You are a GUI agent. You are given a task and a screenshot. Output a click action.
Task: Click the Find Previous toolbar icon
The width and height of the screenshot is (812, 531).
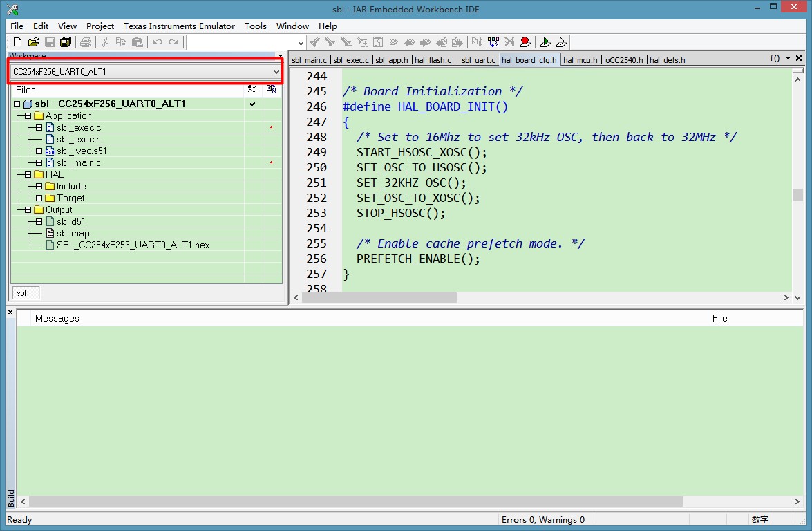click(314, 42)
